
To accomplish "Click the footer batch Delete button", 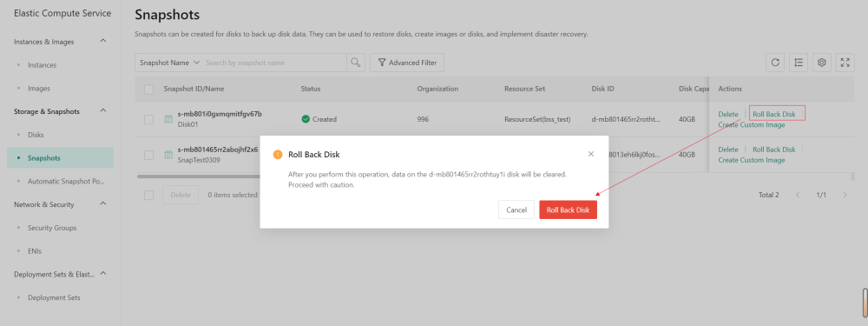I will [x=181, y=195].
